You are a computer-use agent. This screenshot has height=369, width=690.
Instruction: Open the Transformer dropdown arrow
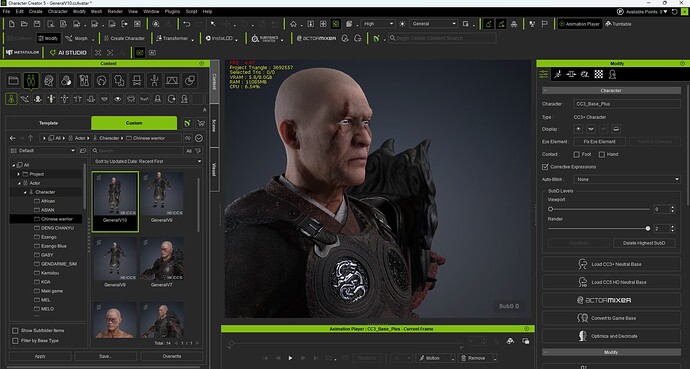193,39
